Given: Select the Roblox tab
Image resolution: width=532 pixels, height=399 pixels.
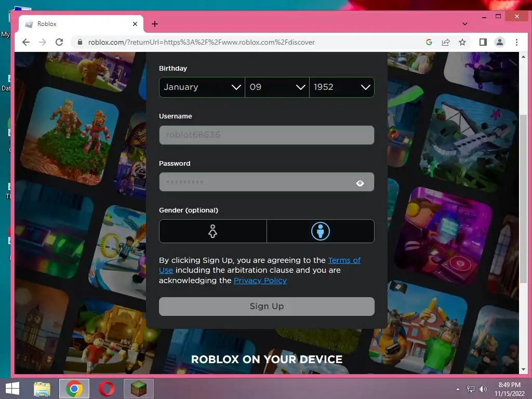Looking at the screenshot, I should (81, 24).
